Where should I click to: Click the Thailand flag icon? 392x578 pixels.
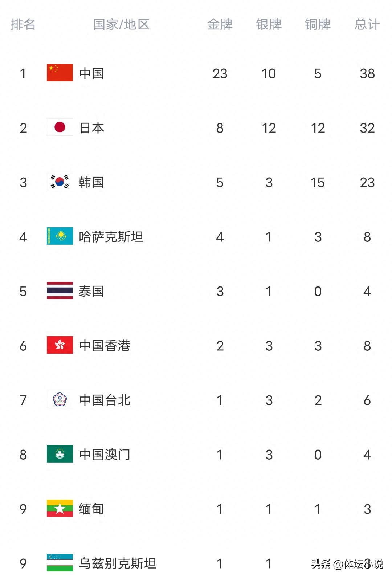[x=60, y=290]
